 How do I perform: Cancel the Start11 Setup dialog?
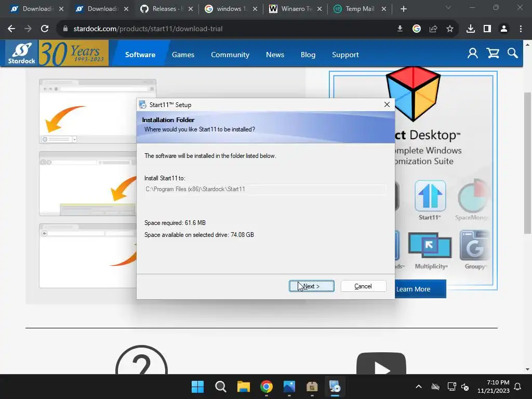(x=363, y=286)
